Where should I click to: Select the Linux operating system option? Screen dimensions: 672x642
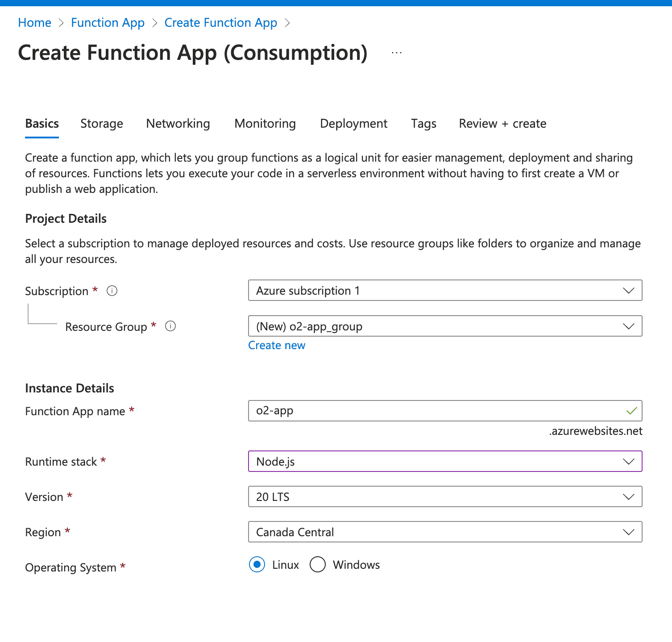coord(257,565)
